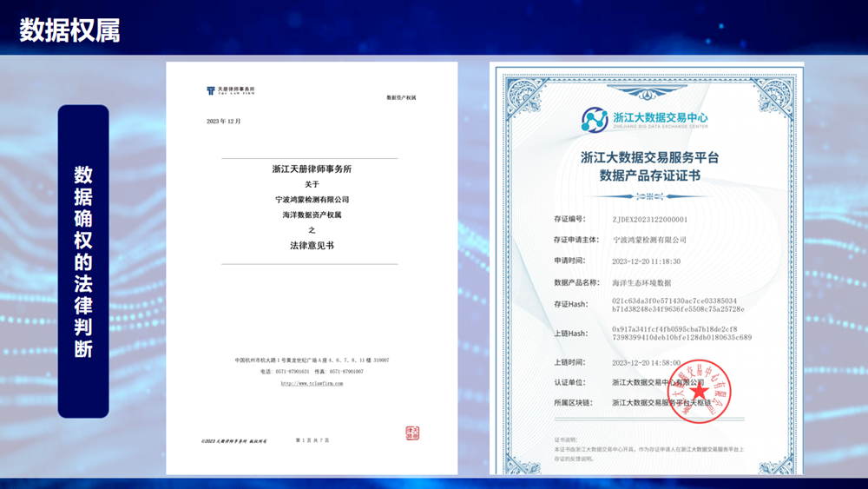The width and height of the screenshot is (868, 489).
Task: Open the http://www.tclawfirm.com link
Action: point(312,383)
